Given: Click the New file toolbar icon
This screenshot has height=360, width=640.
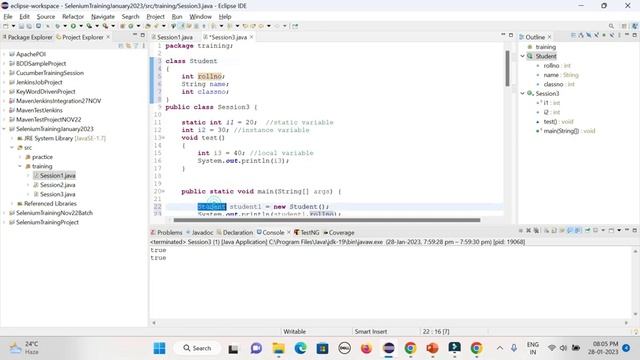Looking at the screenshot, I should point(6,26).
